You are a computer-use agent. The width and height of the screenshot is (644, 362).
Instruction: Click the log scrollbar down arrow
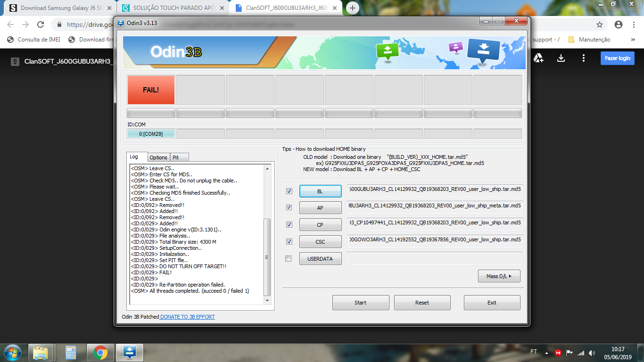pyautogui.click(x=267, y=300)
